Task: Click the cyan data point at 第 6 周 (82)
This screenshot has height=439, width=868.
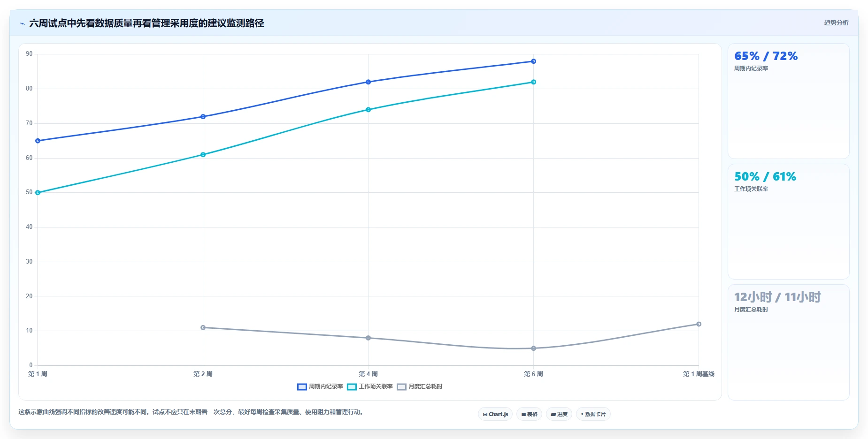Action: tap(533, 82)
